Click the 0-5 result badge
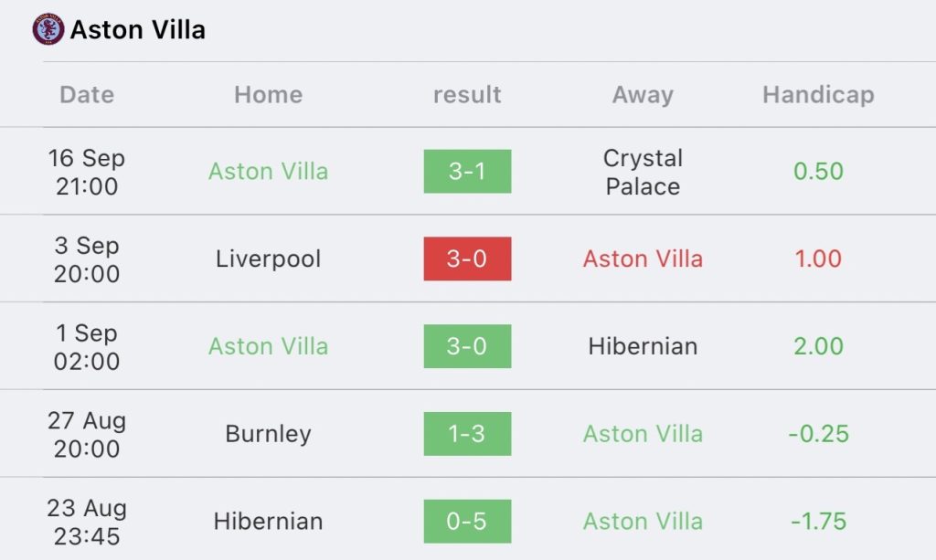 coord(467,522)
